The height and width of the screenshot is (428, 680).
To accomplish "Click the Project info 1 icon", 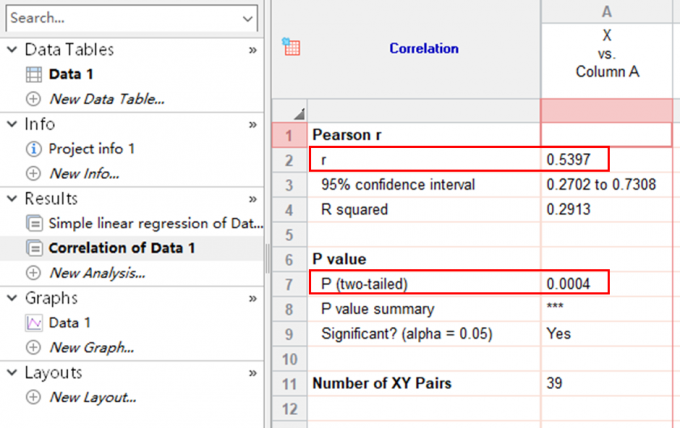I will click(33, 149).
